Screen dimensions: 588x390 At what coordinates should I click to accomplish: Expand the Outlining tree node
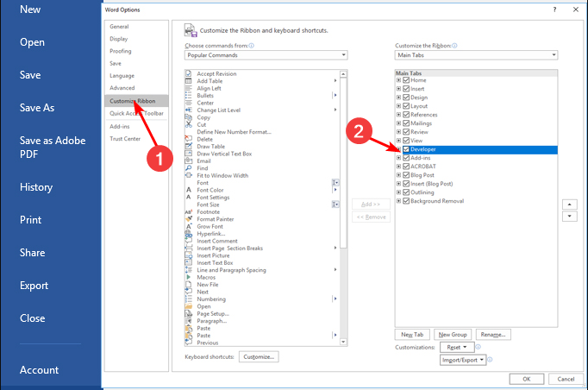pyautogui.click(x=398, y=192)
